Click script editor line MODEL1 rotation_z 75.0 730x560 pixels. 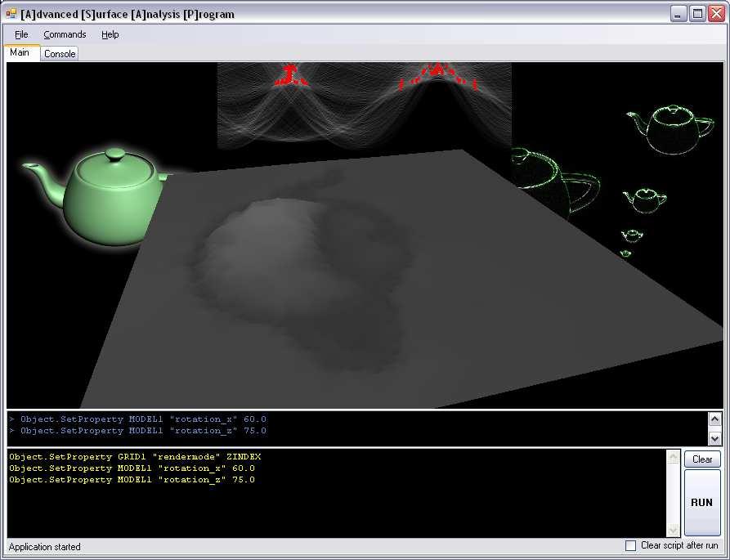point(132,480)
